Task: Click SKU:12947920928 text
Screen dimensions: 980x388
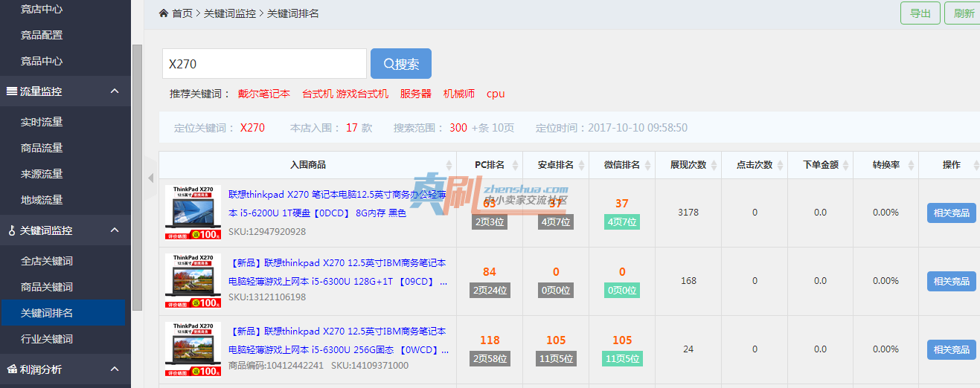Action: tap(267, 232)
